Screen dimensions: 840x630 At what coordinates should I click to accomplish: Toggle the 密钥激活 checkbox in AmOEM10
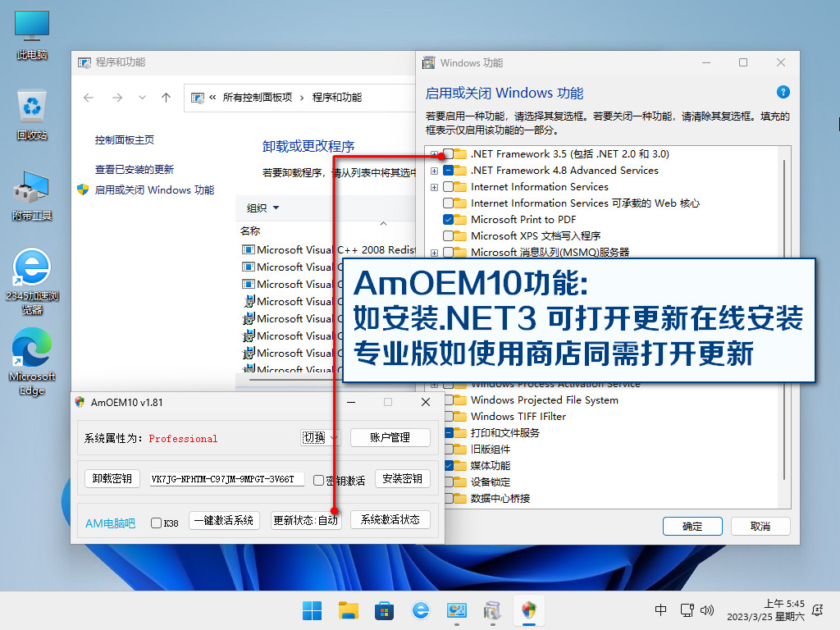pos(318,481)
